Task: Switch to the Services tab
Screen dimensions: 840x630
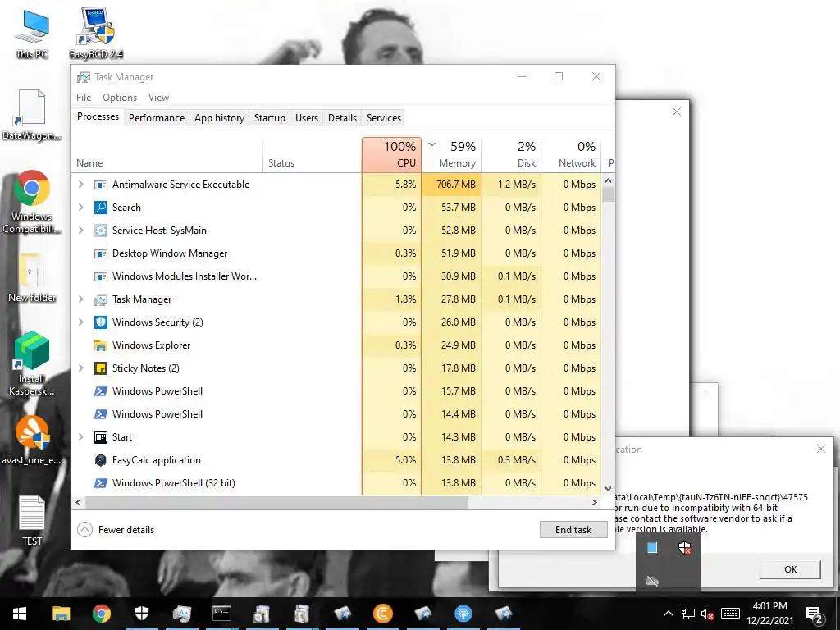Action: click(384, 118)
